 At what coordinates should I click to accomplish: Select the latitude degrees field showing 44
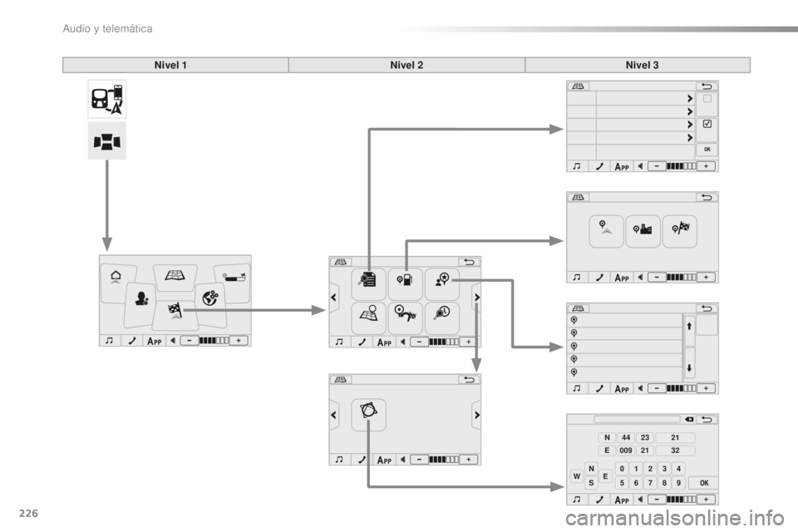coord(625,437)
